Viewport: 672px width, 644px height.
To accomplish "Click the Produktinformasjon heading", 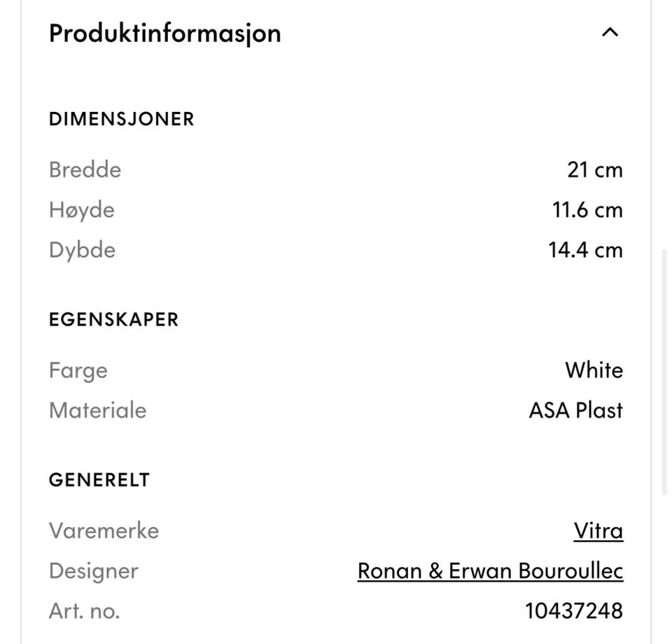I will tap(164, 32).
